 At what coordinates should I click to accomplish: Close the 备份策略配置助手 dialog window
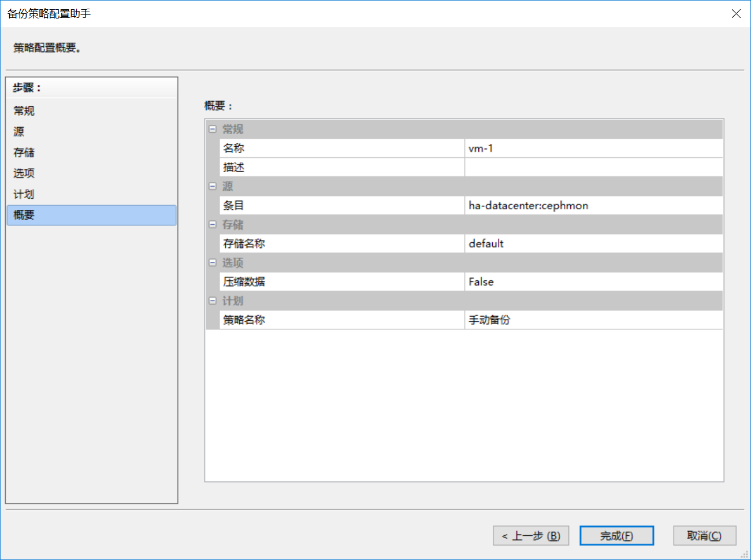pyautogui.click(x=736, y=14)
